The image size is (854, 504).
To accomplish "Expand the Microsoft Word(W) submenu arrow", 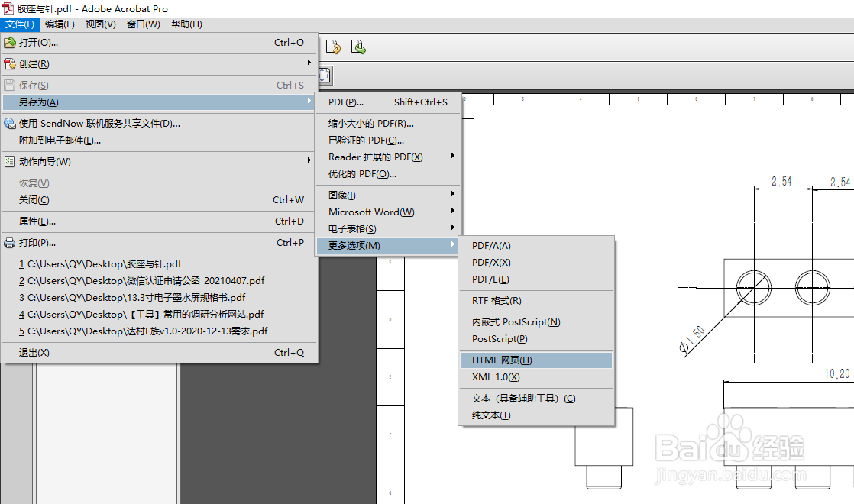I will click(x=453, y=211).
